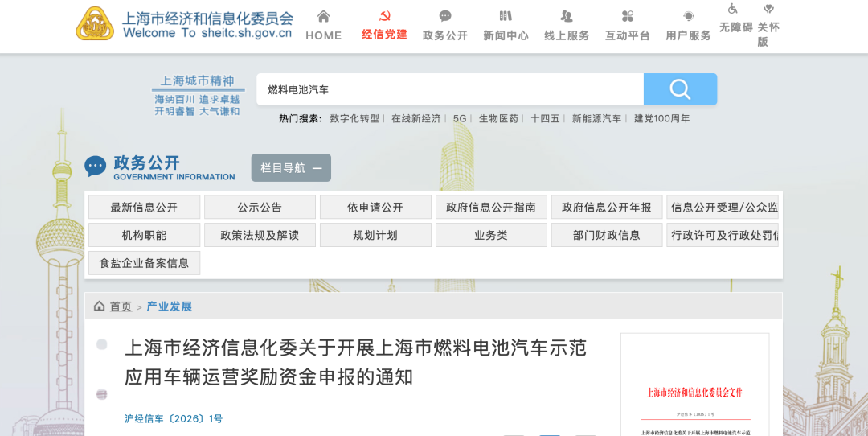Click the HOME house icon
The image size is (868, 436).
[x=323, y=16]
